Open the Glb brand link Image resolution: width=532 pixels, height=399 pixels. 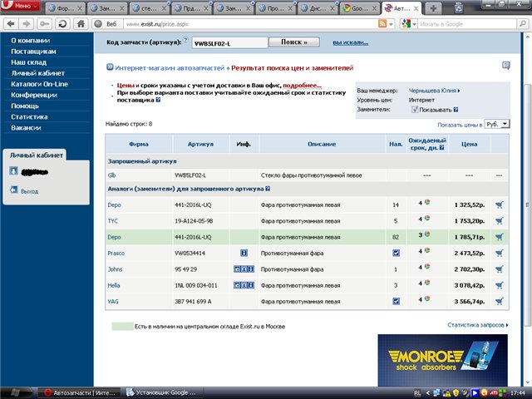(111, 175)
